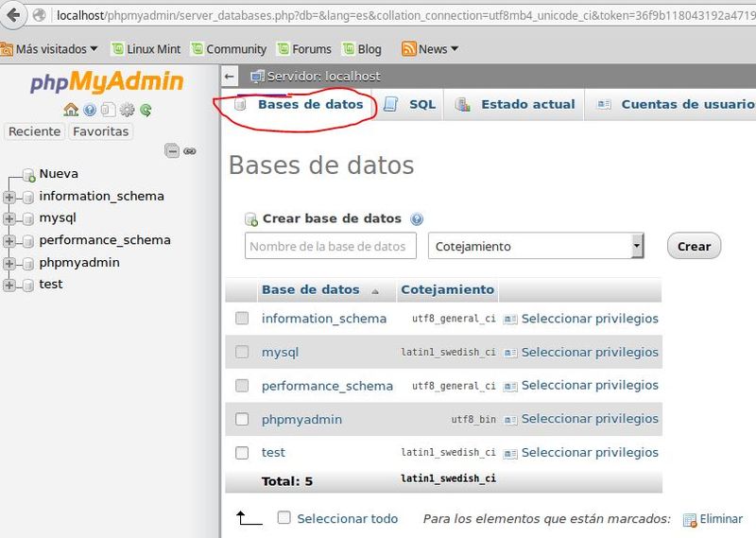Click the Cotejamiento column header

[x=447, y=289]
